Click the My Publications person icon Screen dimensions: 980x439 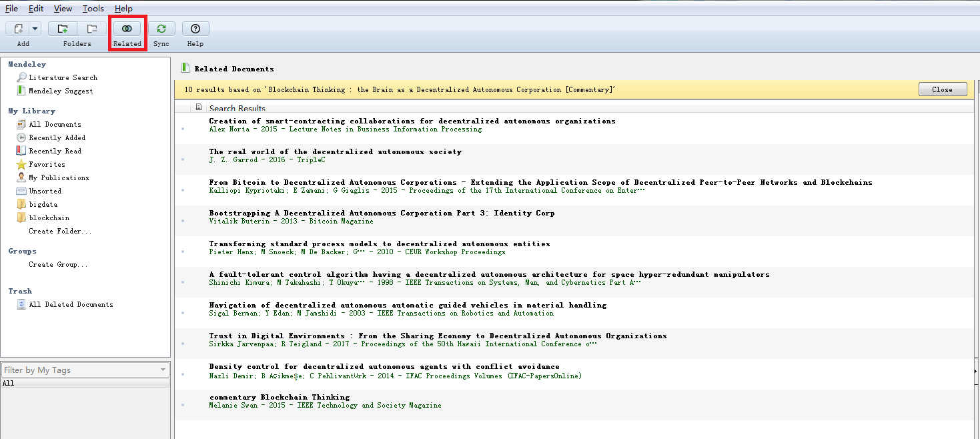[21, 177]
